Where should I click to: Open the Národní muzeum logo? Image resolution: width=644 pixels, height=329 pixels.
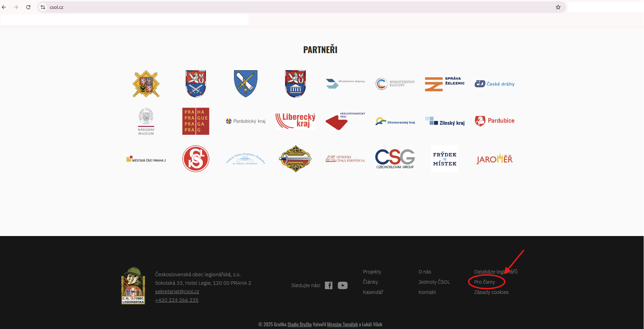146,122
